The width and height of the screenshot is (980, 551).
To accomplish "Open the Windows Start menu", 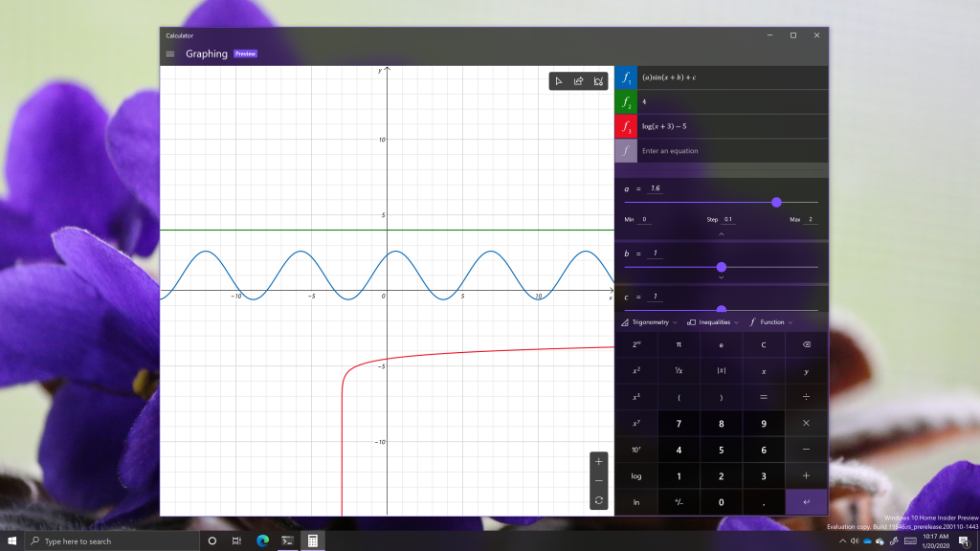I will 11,541.
